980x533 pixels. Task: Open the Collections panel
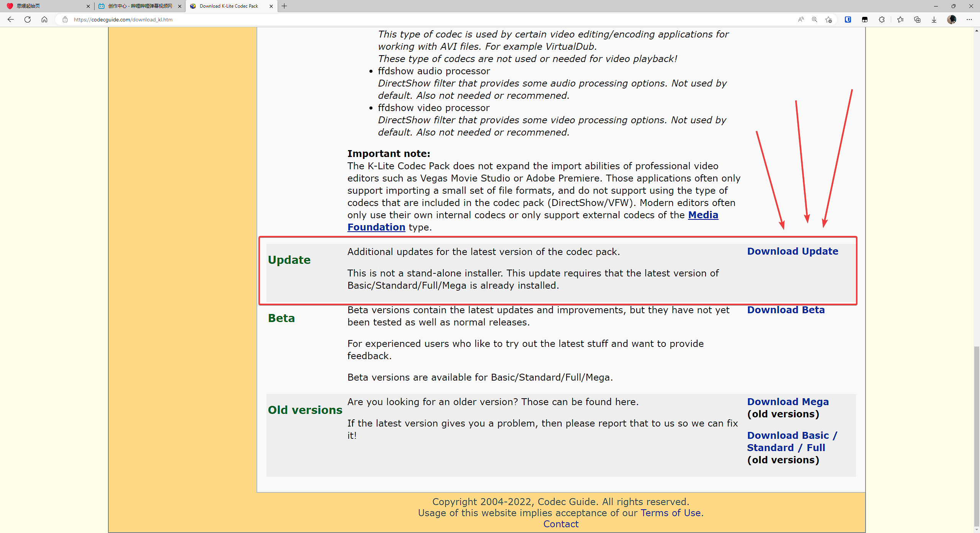(x=917, y=20)
